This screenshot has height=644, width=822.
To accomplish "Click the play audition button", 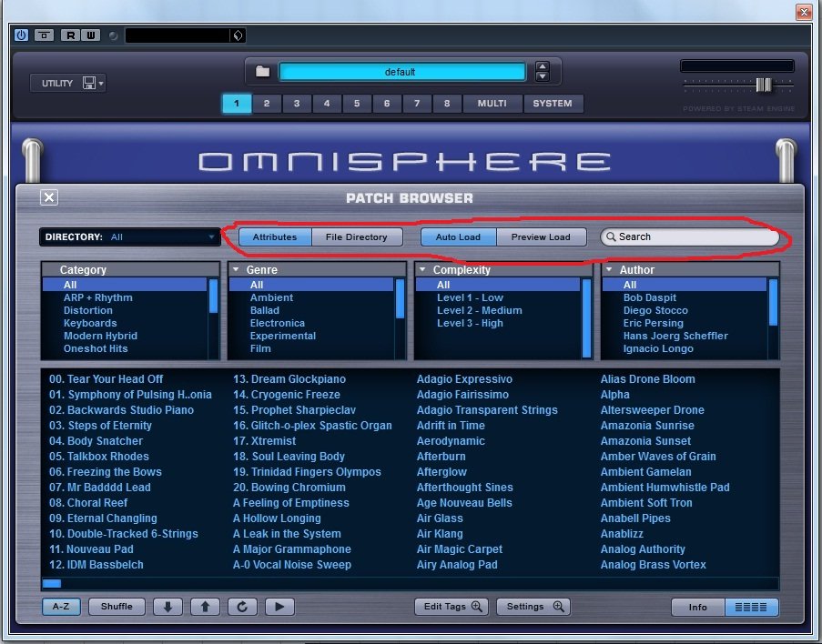I will point(279,607).
